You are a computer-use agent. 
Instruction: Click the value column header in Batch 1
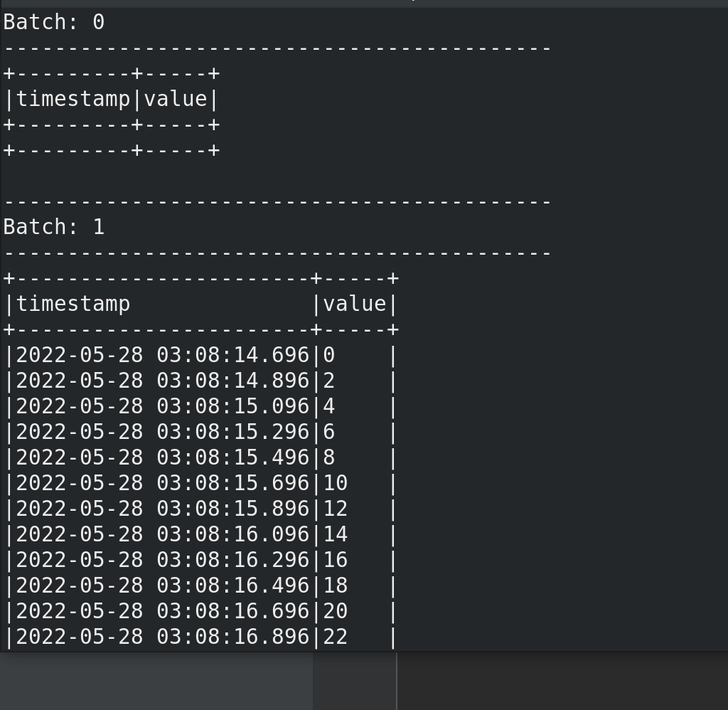pos(355,304)
